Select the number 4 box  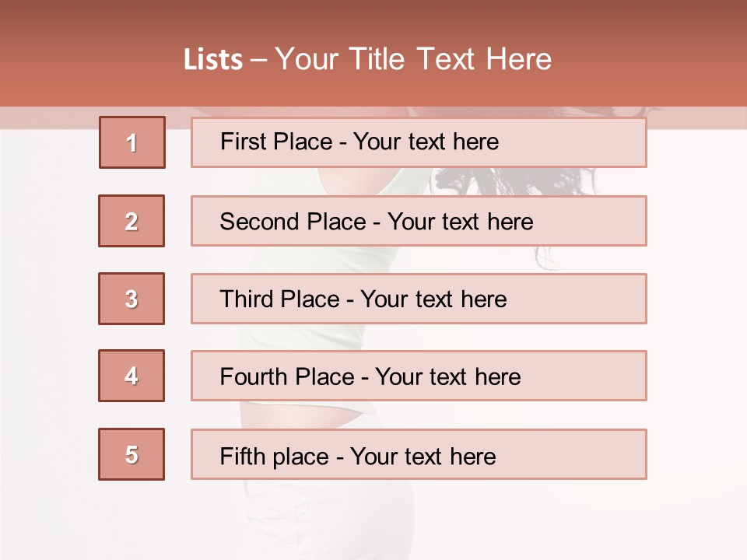(132, 376)
